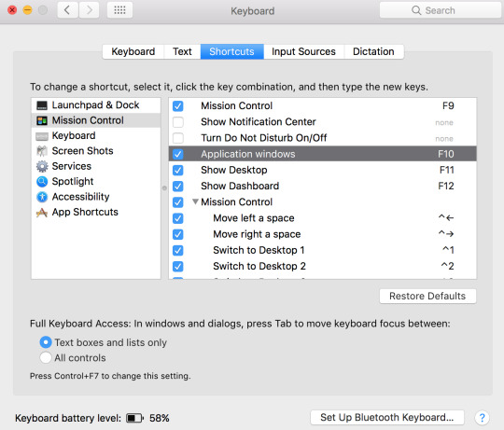504x430 pixels.
Task: Select the Accessibility icon category
Action: (42, 197)
